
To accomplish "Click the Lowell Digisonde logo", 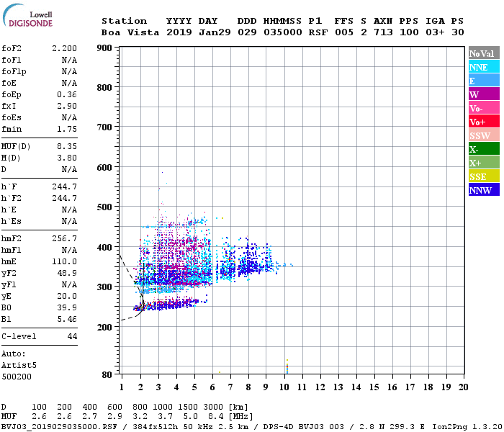I will [27, 16].
